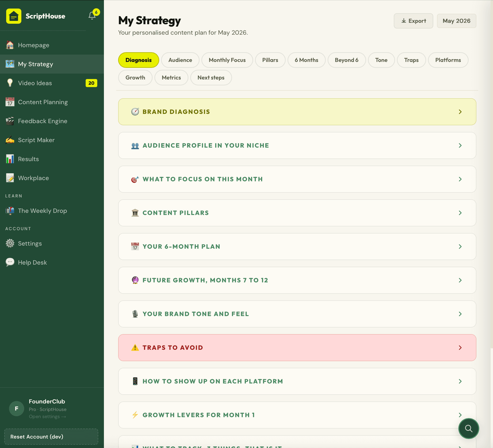
Task: Expand Audience Profile In Your Niche chevron
Action: [x=460, y=145]
